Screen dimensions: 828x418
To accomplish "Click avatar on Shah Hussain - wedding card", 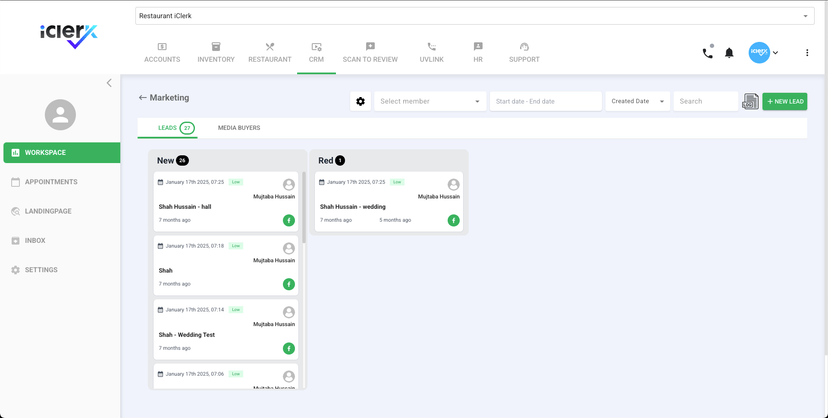I will (x=453, y=185).
